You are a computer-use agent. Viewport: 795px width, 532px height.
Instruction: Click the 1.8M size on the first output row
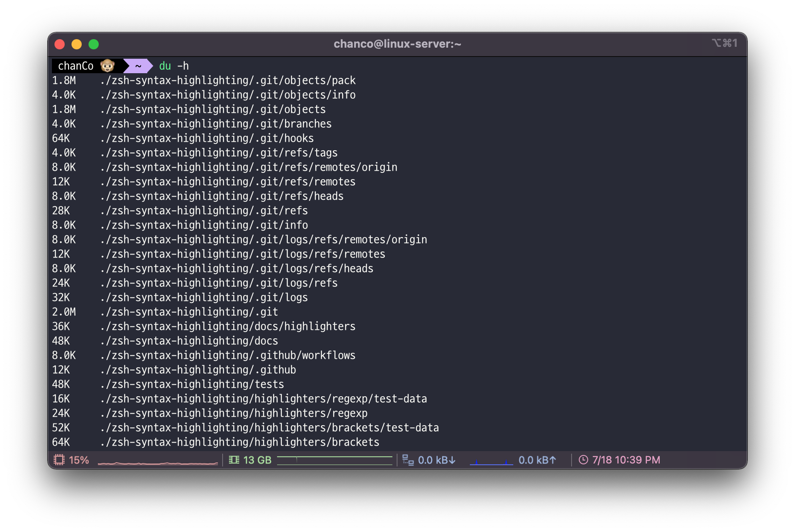[64, 80]
